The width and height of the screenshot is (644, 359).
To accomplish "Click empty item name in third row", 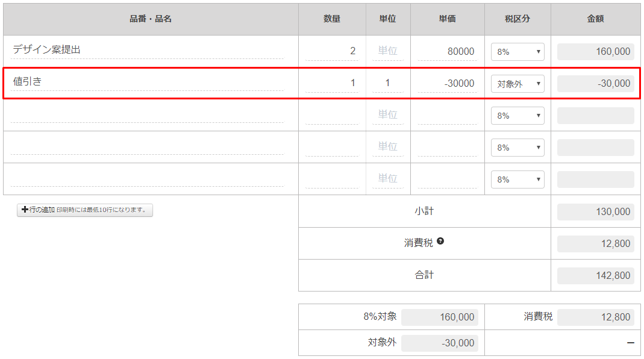I will pos(147,114).
